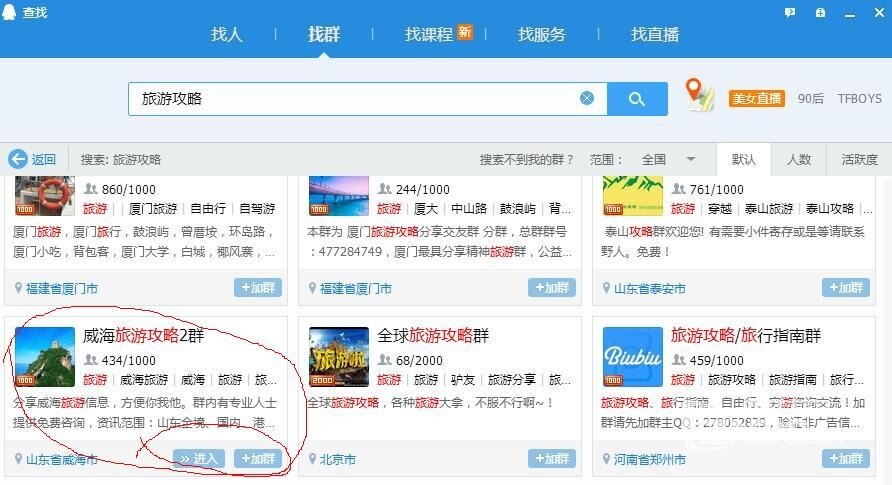
Task: Click the QQ penguin logo icon
Action: [10, 12]
